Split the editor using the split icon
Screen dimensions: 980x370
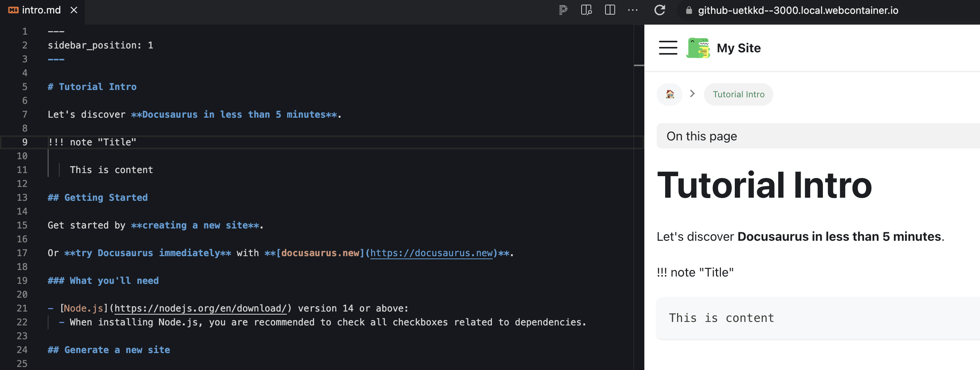click(609, 10)
